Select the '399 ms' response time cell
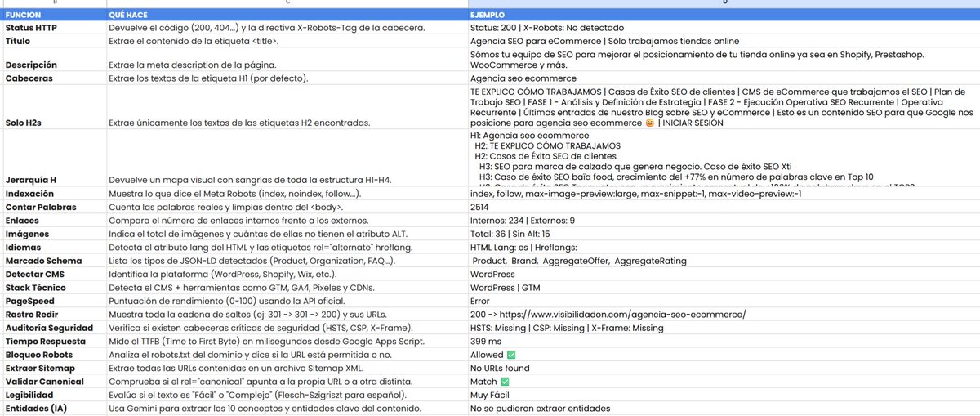The height and width of the screenshot is (416, 980). [724, 341]
